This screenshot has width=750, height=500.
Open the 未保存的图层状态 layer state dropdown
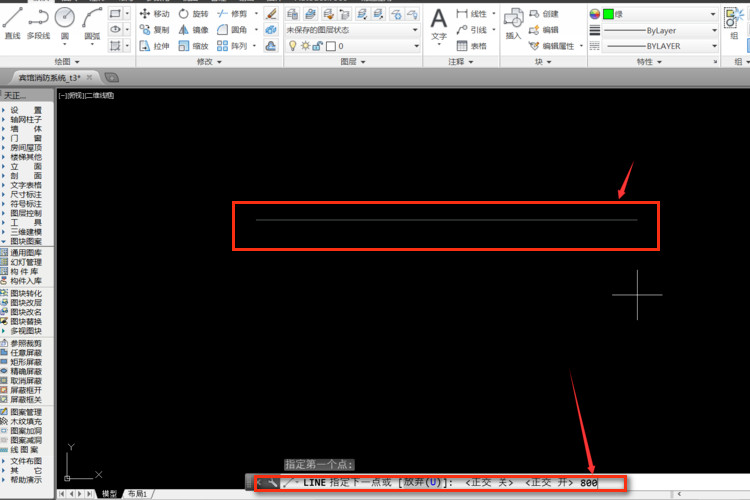[x=353, y=30]
